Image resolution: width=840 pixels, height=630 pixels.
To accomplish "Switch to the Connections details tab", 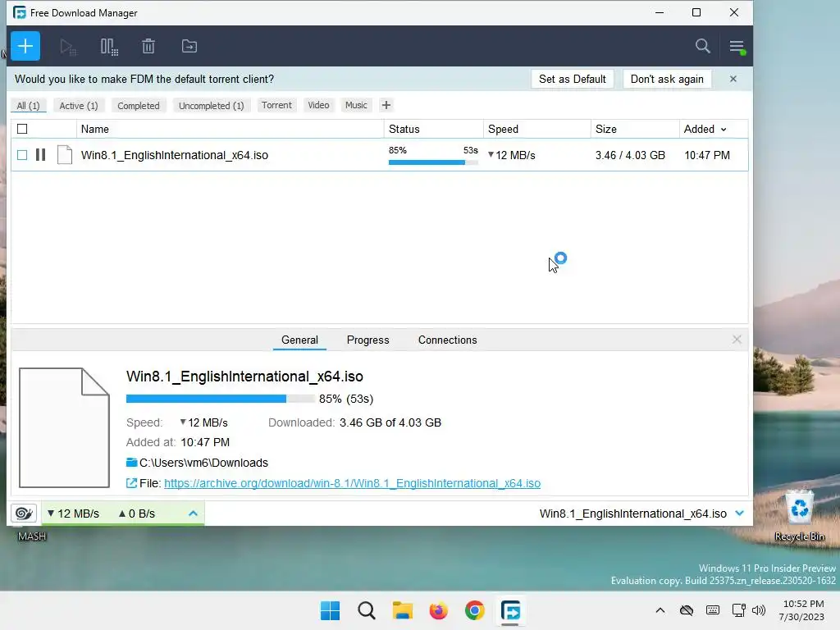I will point(447,340).
